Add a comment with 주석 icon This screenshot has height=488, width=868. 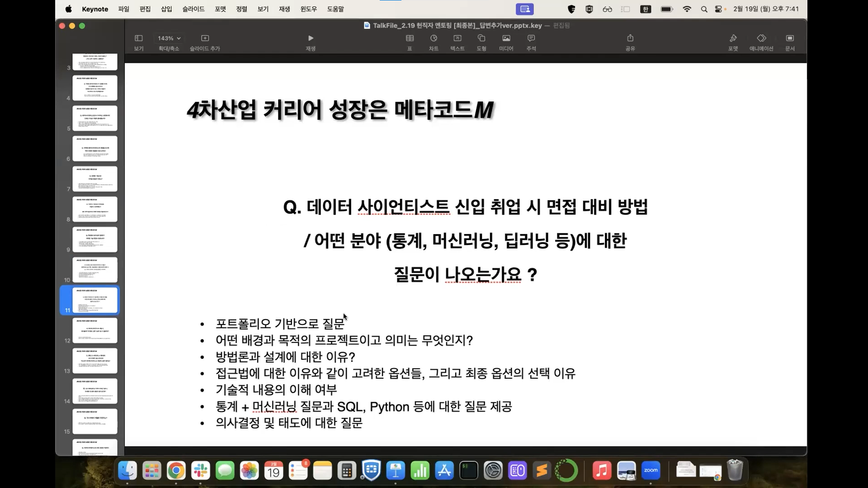click(x=531, y=38)
